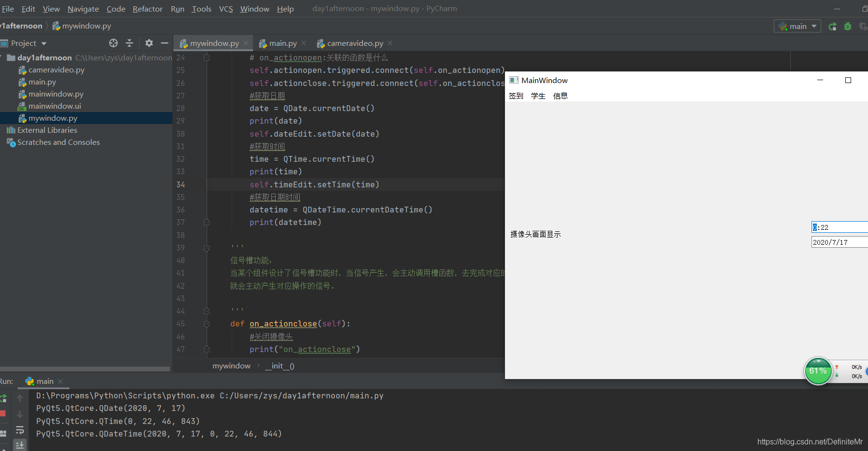This screenshot has width=868, height=451.
Task: Open the Navigate menu
Action: (x=83, y=9)
